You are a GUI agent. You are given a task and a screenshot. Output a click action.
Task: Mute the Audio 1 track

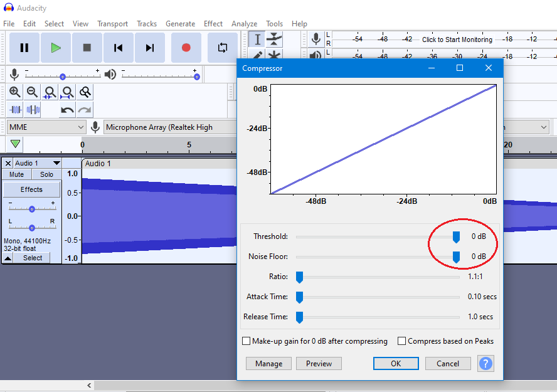pyautogui.click(x=16, y=174)
